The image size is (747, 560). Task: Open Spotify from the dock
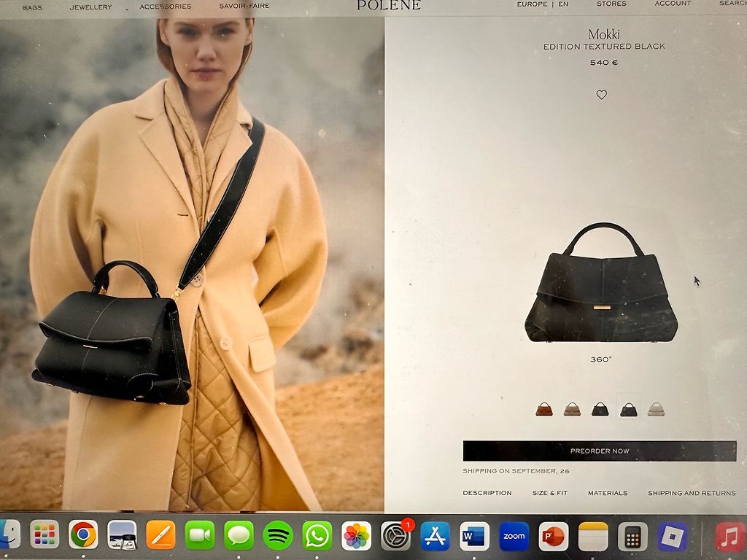278,535
